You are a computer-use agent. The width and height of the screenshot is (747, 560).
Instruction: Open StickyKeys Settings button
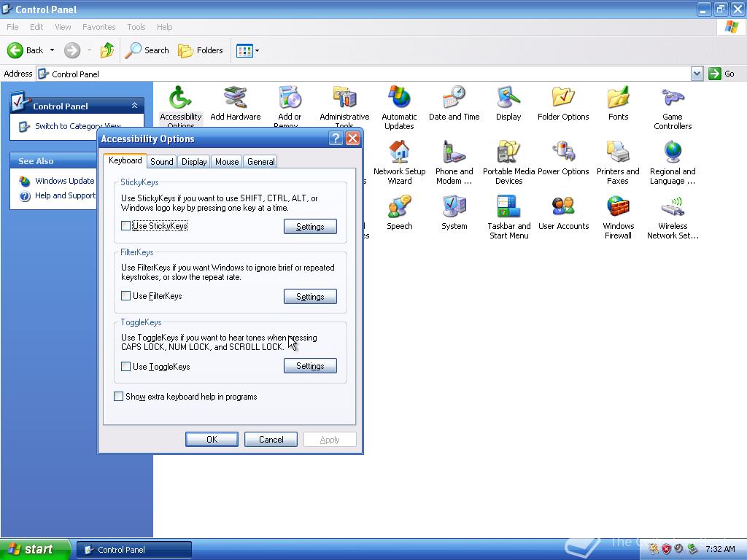[x=310, y=227]
